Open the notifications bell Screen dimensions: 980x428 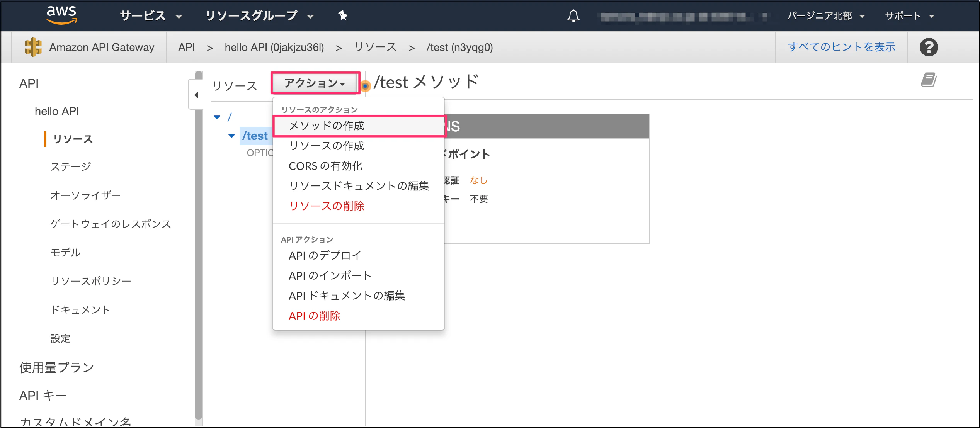pyautogui.click(x=573, y=16)
